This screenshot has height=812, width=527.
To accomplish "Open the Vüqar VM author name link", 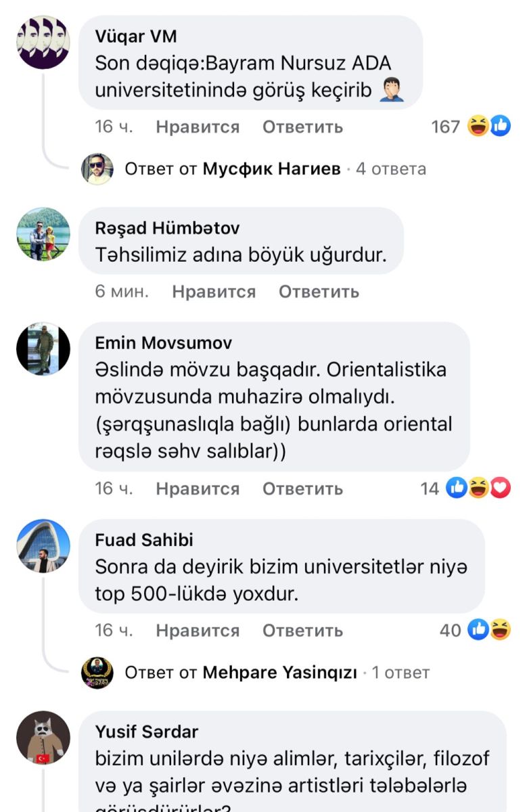I will tap(136, 37).
